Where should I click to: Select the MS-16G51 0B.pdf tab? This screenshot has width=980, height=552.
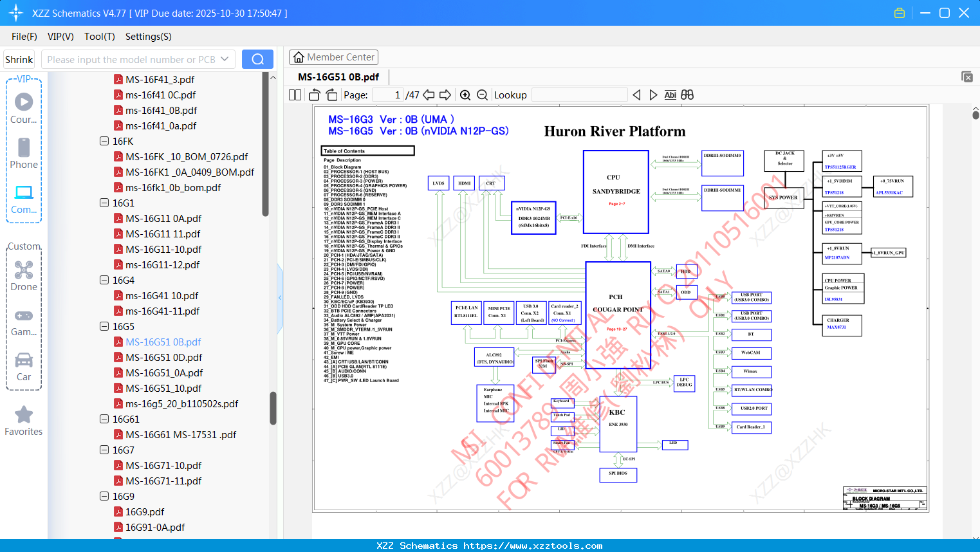tap(338, 77)
